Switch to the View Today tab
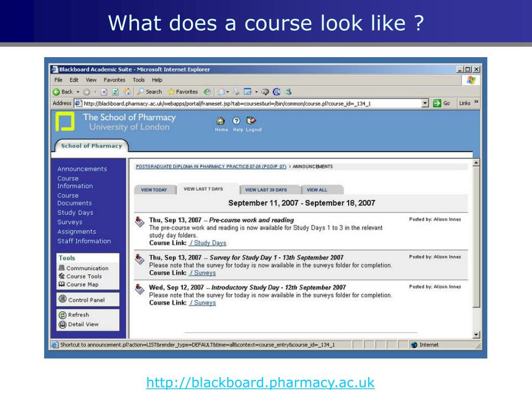 pyautogui.click(x=154, y=190)
